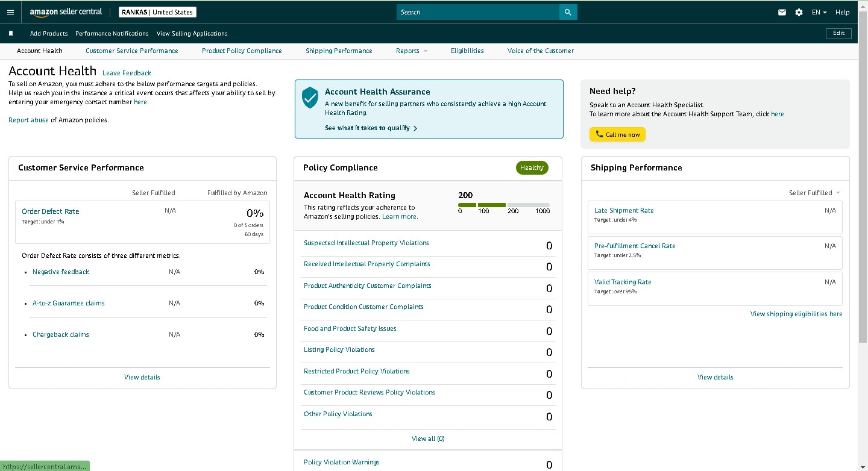Screen dimensions: 868x471
Task: Open the Negative feedback metric
Action: [61, 272]
